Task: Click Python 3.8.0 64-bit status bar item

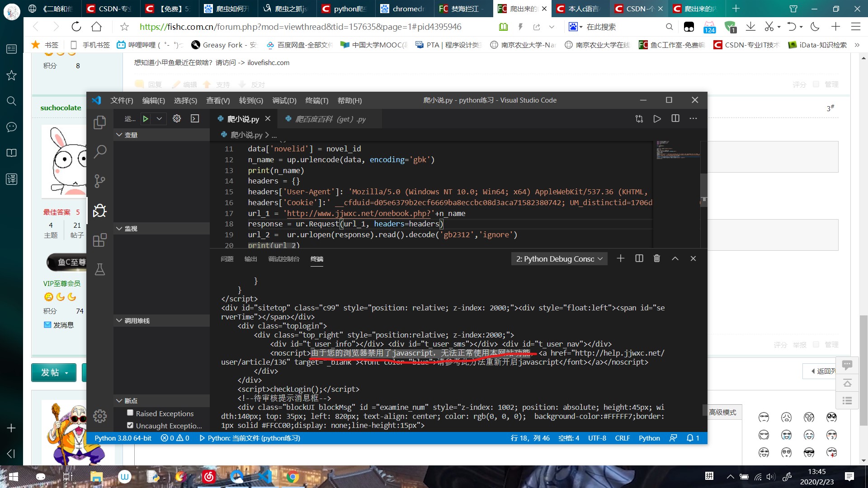Action: [x=123, y=438]
